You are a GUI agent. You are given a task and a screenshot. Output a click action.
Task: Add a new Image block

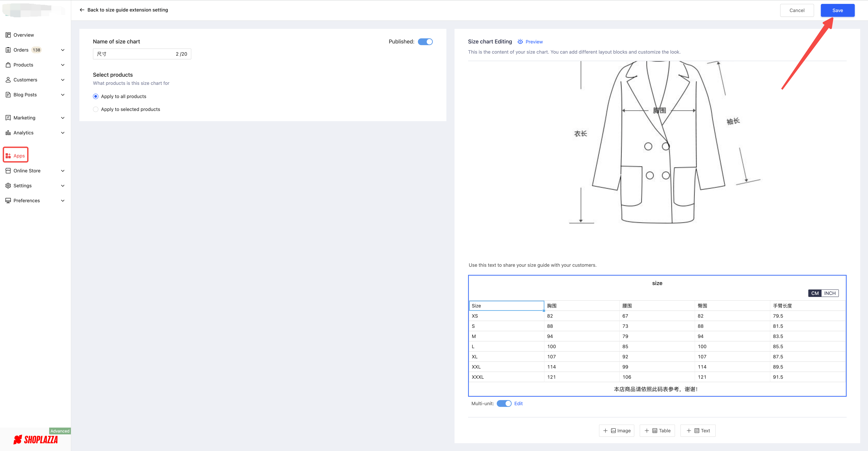pos(616,431)
